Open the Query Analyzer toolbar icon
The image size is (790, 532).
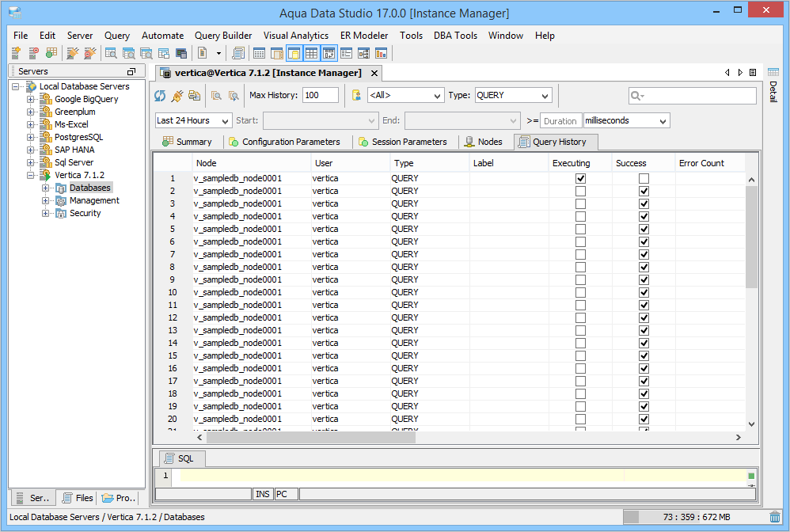click(x=111, y=53)
